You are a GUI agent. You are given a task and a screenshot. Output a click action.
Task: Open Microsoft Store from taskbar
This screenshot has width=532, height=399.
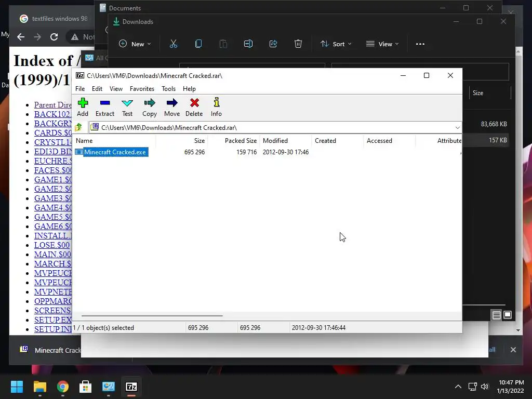click(x=86, y=387)
